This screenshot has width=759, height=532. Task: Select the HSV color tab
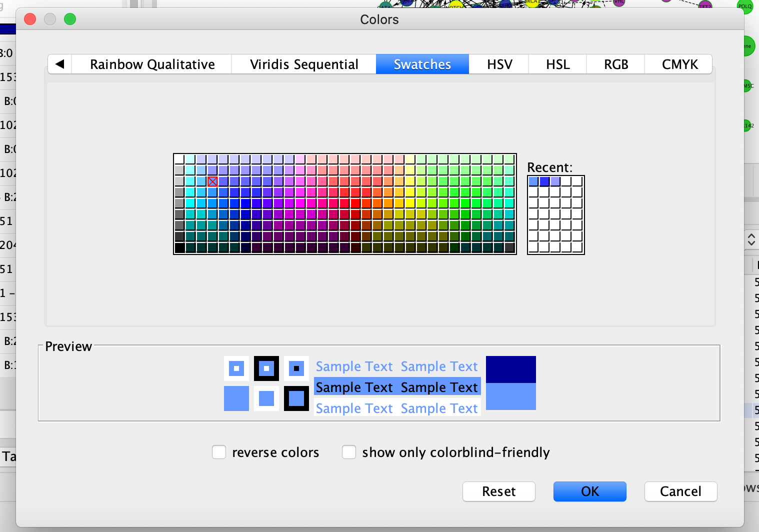(x=499, y=64)
